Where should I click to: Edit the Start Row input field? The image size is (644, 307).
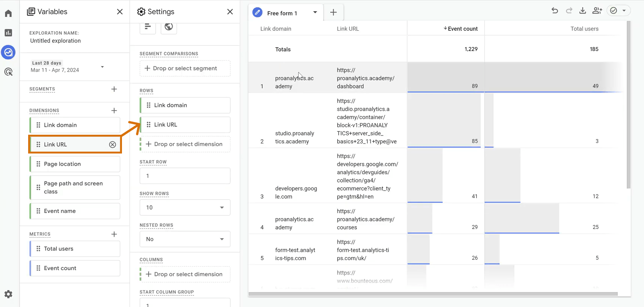point(185,176)
